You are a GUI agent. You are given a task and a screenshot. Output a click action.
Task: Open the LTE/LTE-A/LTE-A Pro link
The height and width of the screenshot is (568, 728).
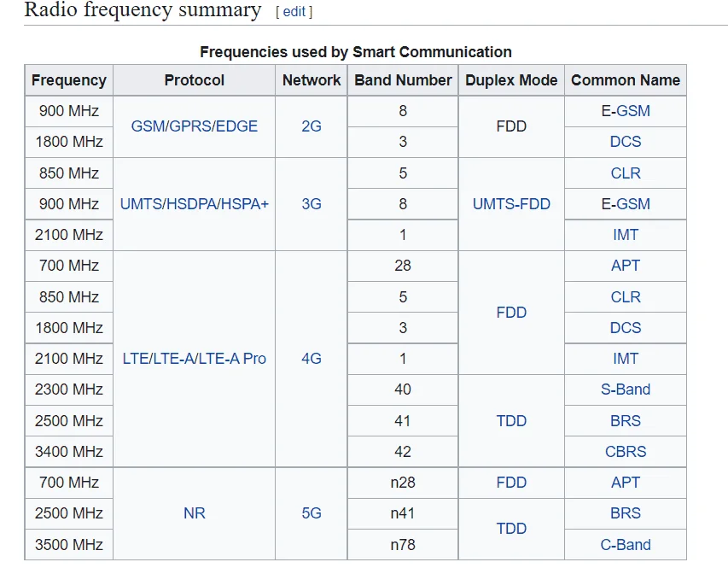click(x=194, y=359)
